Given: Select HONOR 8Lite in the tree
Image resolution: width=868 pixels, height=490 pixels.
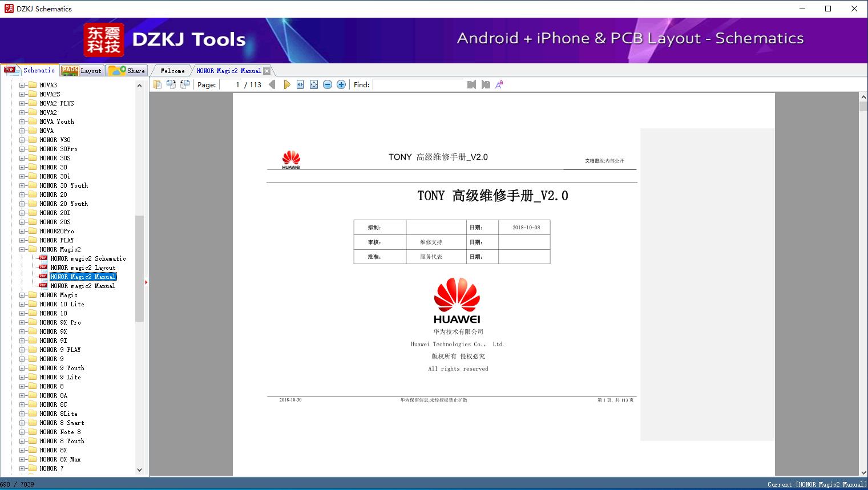Looking at the screenshot, I should 58,414.
